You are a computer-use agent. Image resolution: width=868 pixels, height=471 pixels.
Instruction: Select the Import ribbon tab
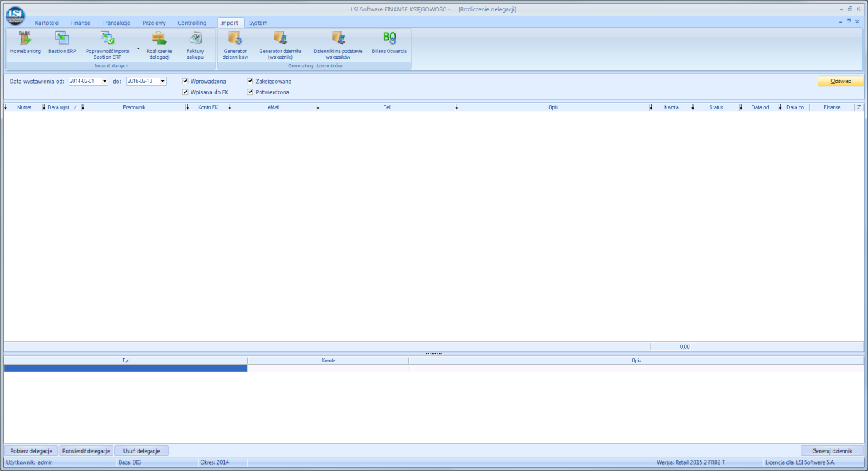pyautogui.click(x=229, y=23)
